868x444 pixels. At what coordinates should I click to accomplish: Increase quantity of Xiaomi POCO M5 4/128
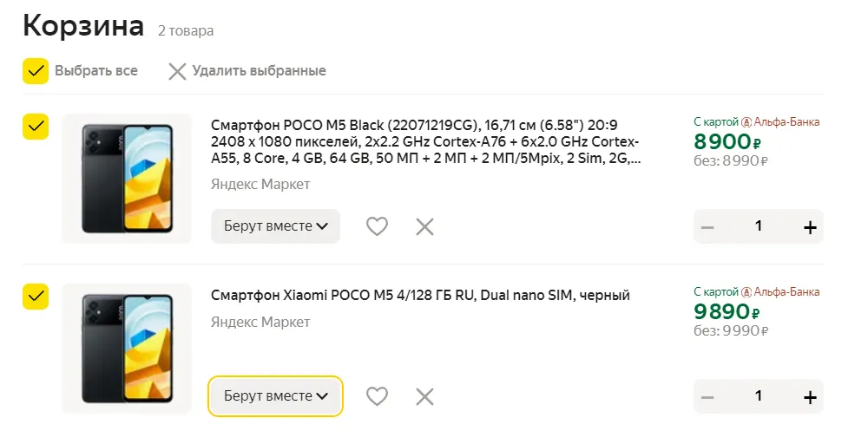pos(810,397)
